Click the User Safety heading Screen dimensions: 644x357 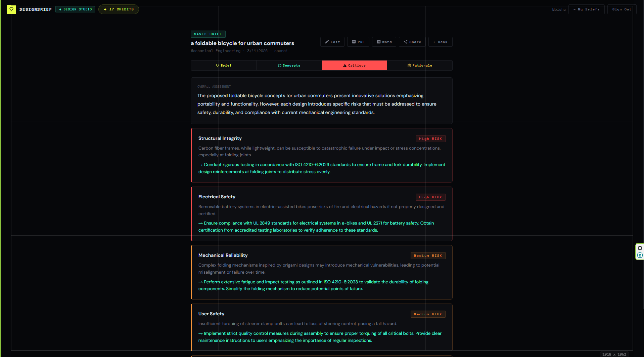tap(212, 314)
